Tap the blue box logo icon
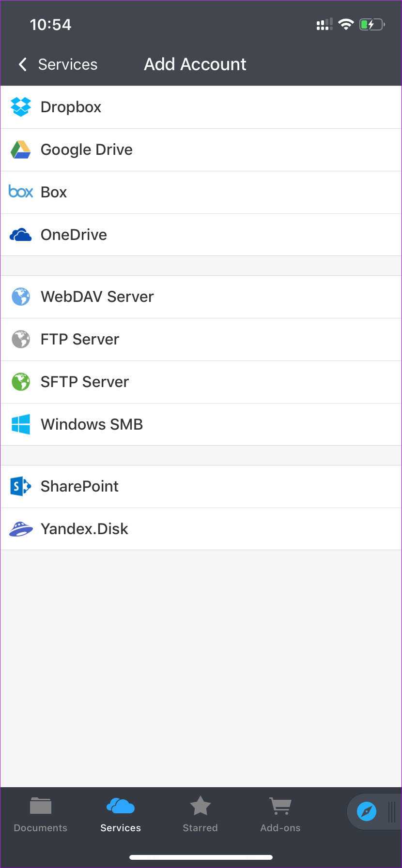Image resolution: width=402 pixels, height=868 pixels. click(x=21, y=192)
